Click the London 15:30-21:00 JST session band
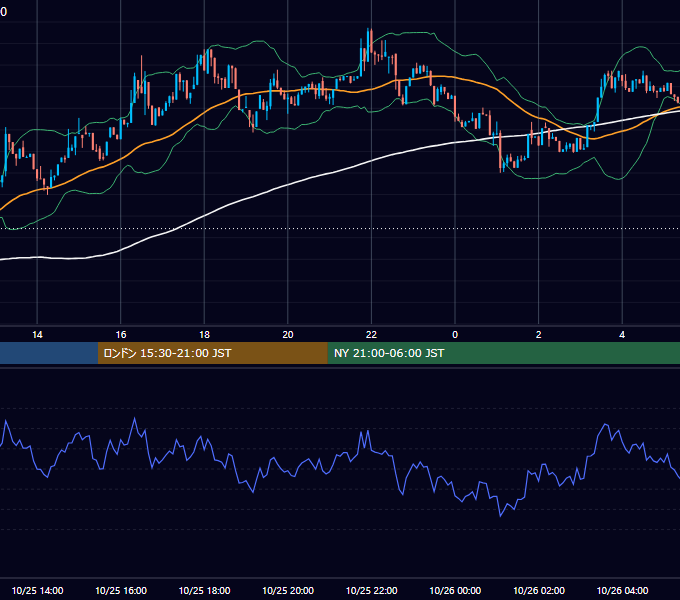 point(212,353)
